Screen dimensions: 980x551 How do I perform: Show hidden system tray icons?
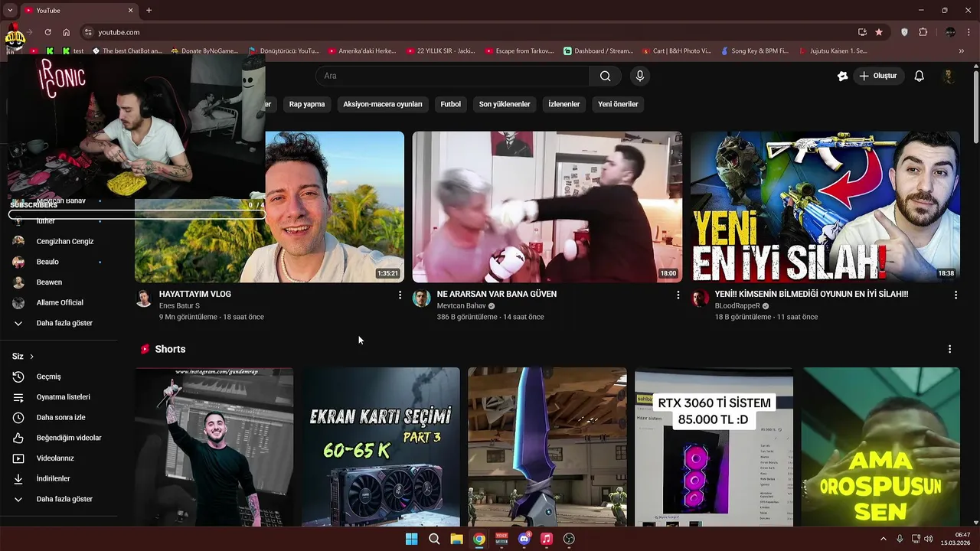883,539
